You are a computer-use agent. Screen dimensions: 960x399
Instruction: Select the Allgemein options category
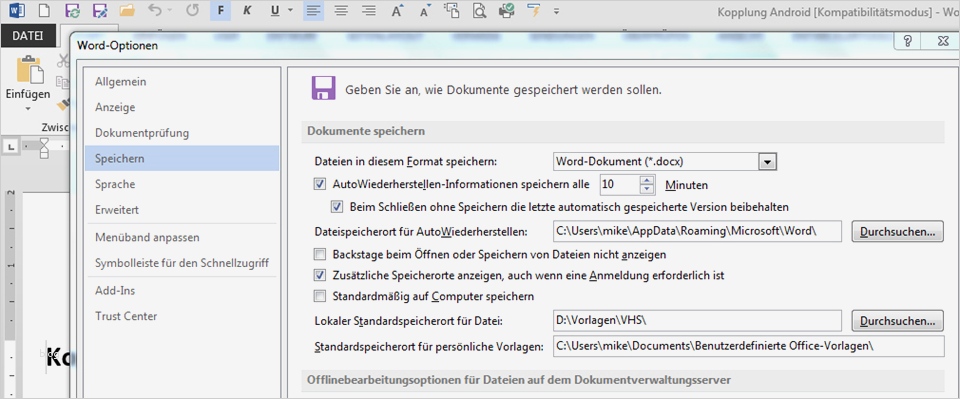coord(182,81)
